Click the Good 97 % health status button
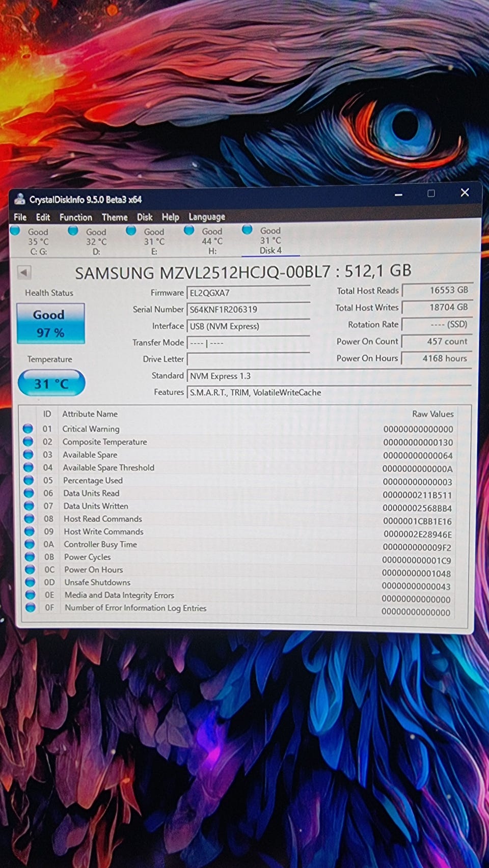Image resolution: width=489 pixels, height=868 pixels. (50, 323)
